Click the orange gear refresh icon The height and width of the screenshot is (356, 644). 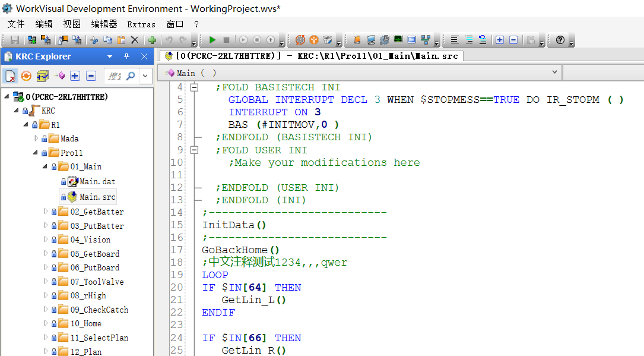point(300,40)
